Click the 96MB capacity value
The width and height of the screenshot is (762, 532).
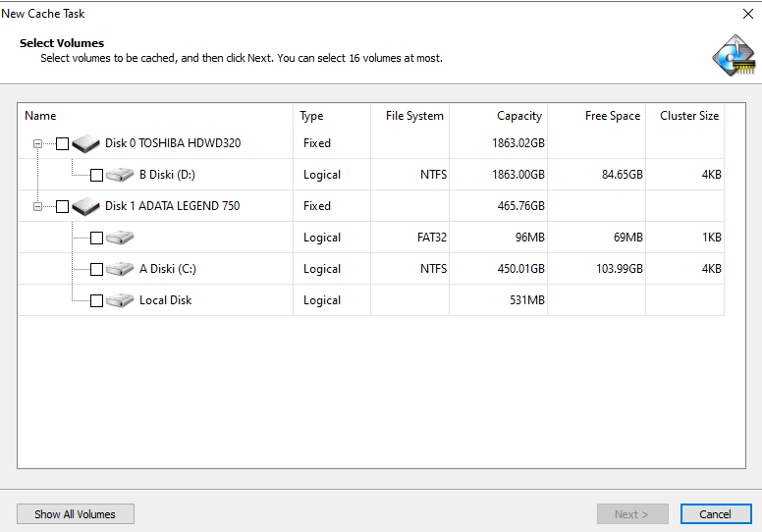(529, 238)
